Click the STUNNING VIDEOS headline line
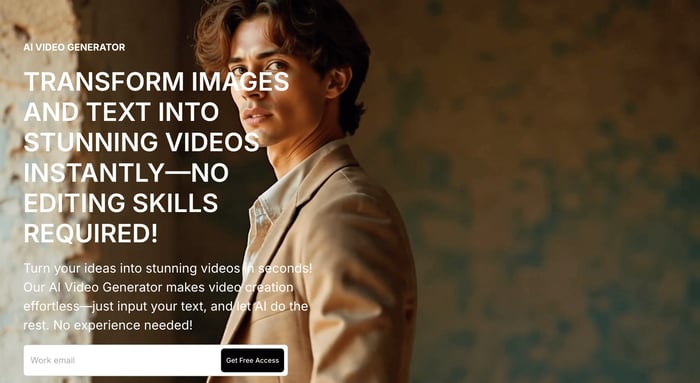700x383 pixels. pyautogui.click(x=142, y=142)
